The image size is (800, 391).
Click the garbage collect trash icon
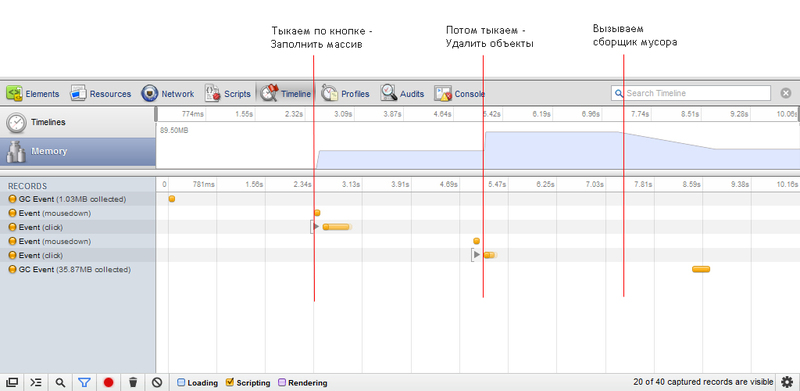coord(133,382)
